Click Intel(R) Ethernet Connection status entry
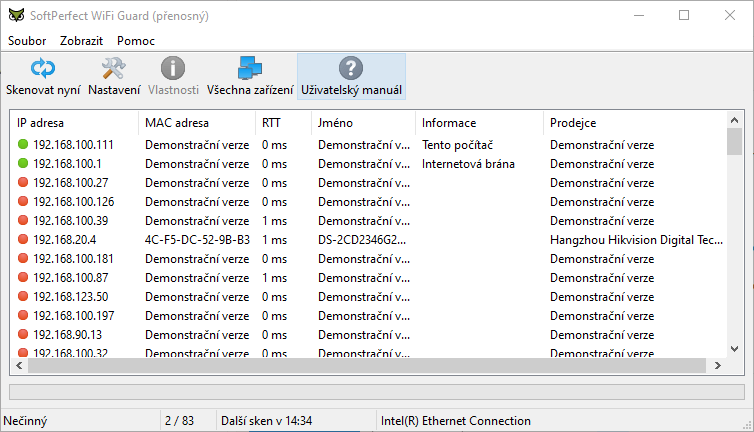This screenshot has width=754, height=432. click(x=456, y=421)
